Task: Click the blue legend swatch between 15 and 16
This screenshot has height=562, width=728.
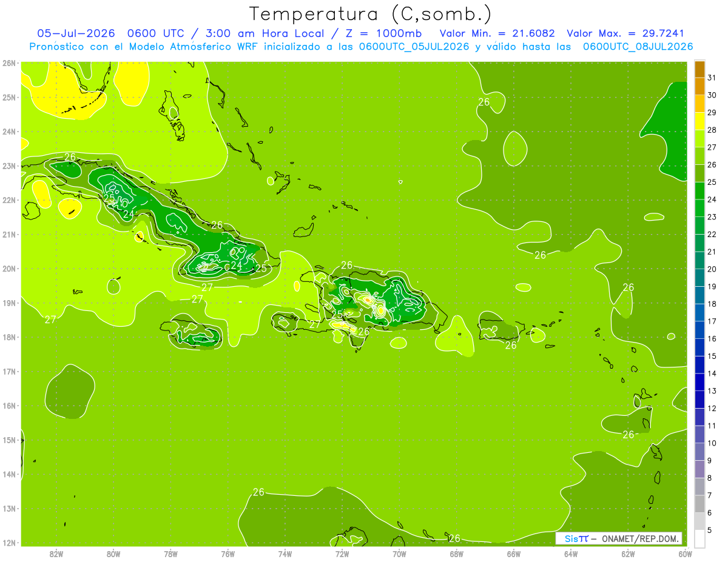Action: point(699,347)
